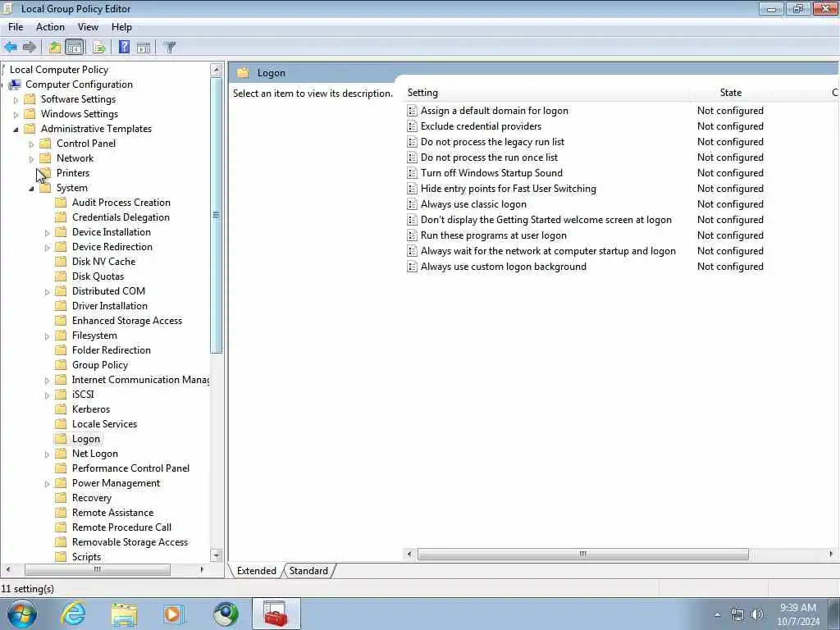Collapse the System node
The width and height of the screenshot is (840, 630).
31,189
